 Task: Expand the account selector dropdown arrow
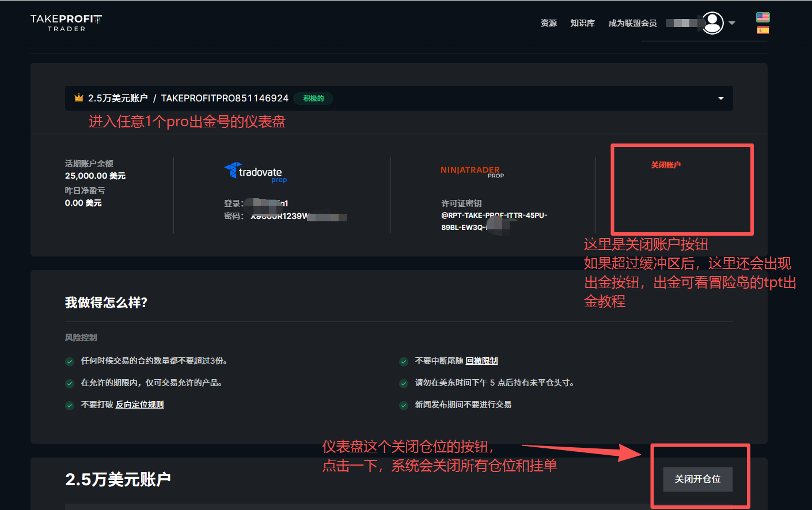coord(720,99)
